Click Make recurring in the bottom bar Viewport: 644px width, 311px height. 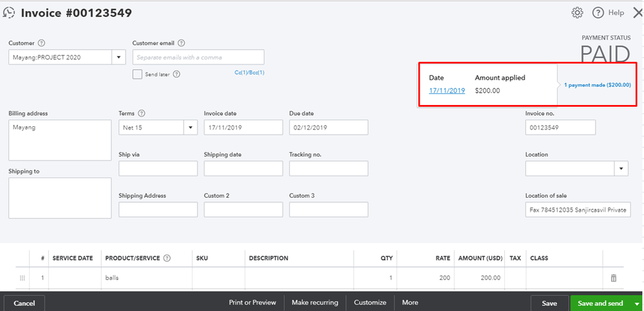pyautogui.click(x=315, y=303)
